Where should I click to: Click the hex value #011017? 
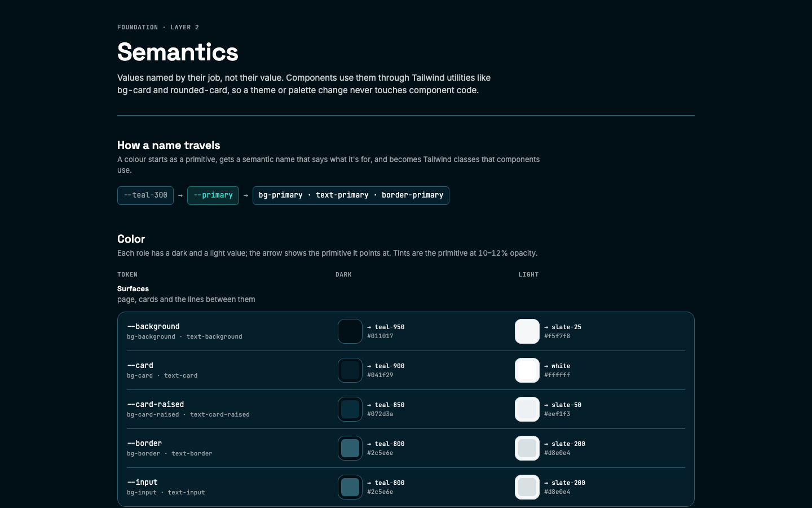pyautogui.click(x=380, y=336)
